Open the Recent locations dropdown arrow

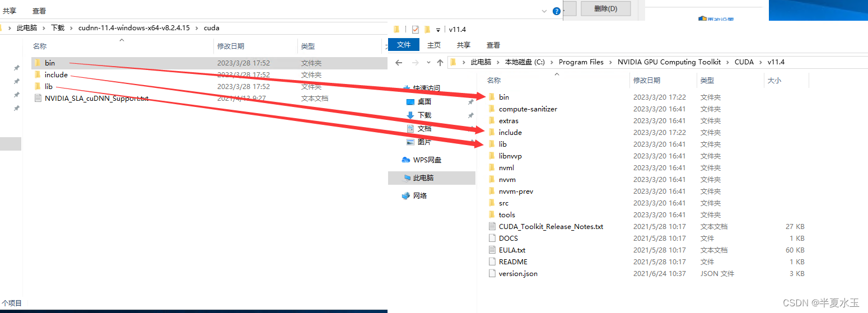[x=428, y=62]
